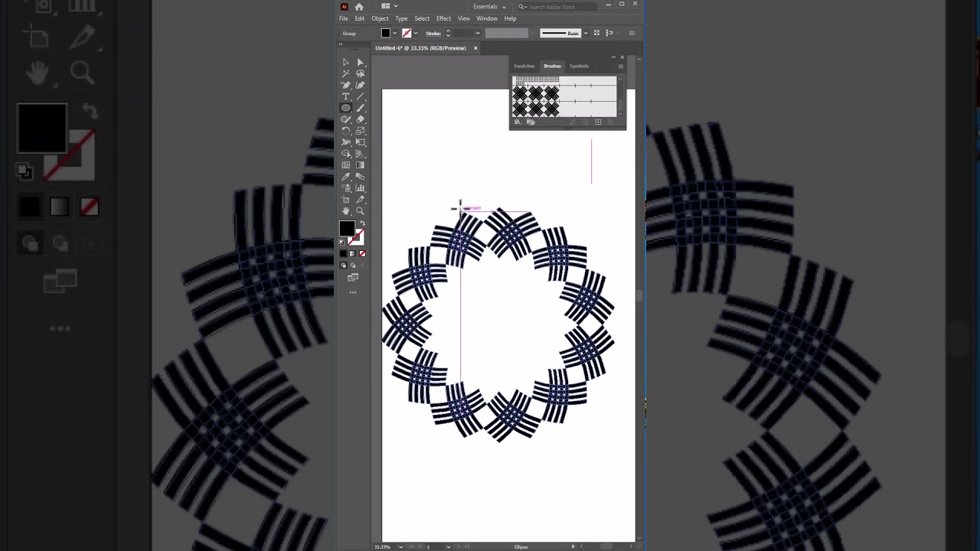Enable Draw Normal mode

point(343,266)
